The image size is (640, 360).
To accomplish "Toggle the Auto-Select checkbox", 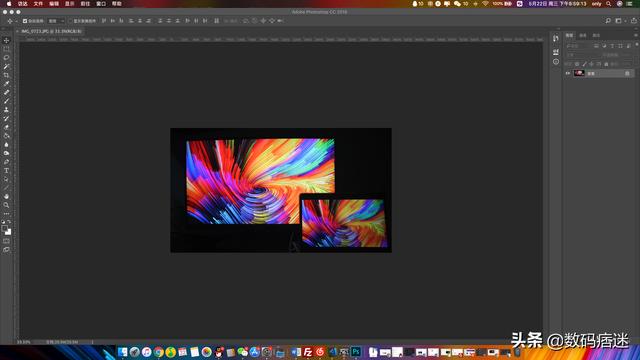I will [25, 21].
